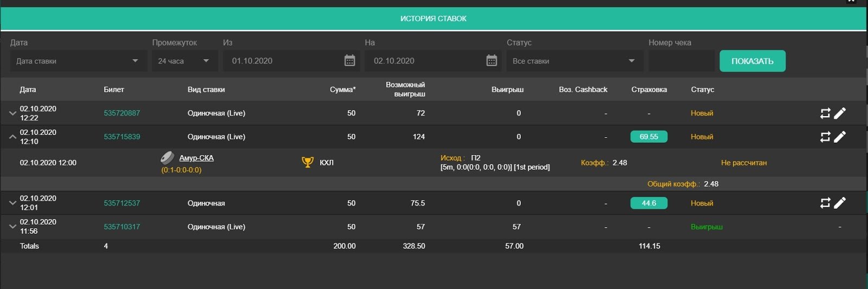The height and width of the screenshot is (289, 868).
Task: Click the repeat-bet icon for ticket 535712537
Action: pyautogui.click(x=825, y=203)
